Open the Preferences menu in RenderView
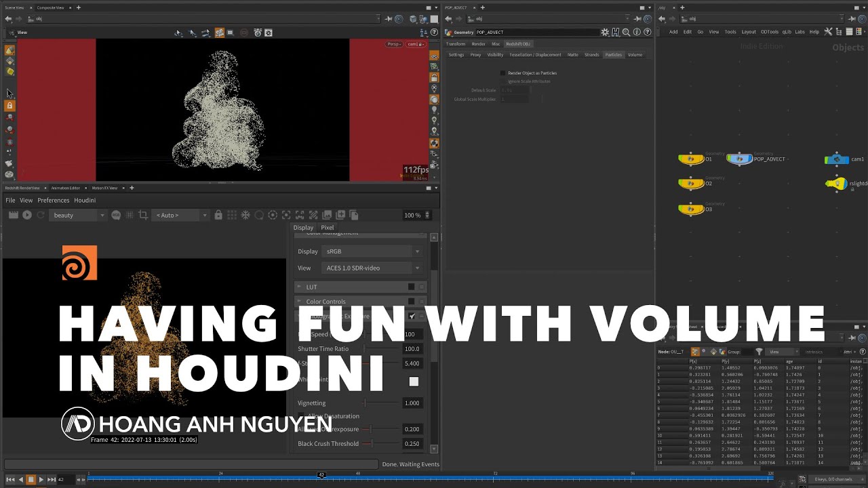The width and height of the screenshot is (868, 488). point(54,200)
